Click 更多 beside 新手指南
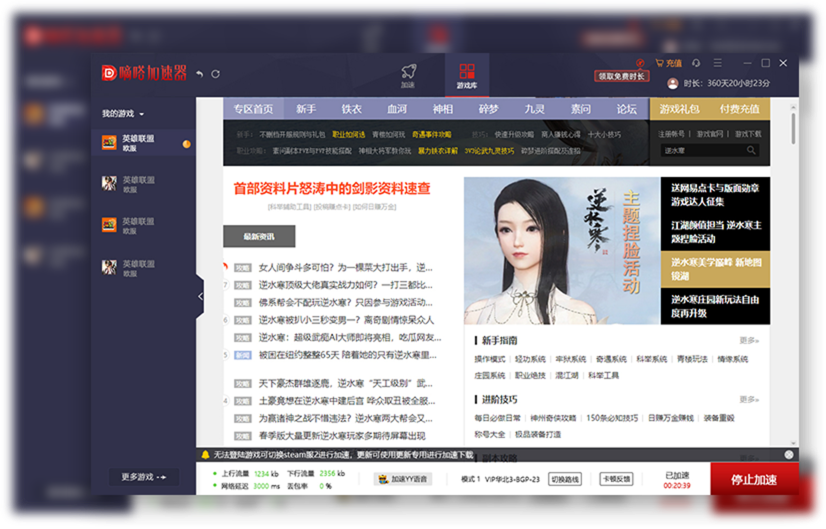 [x=749, y=341]
